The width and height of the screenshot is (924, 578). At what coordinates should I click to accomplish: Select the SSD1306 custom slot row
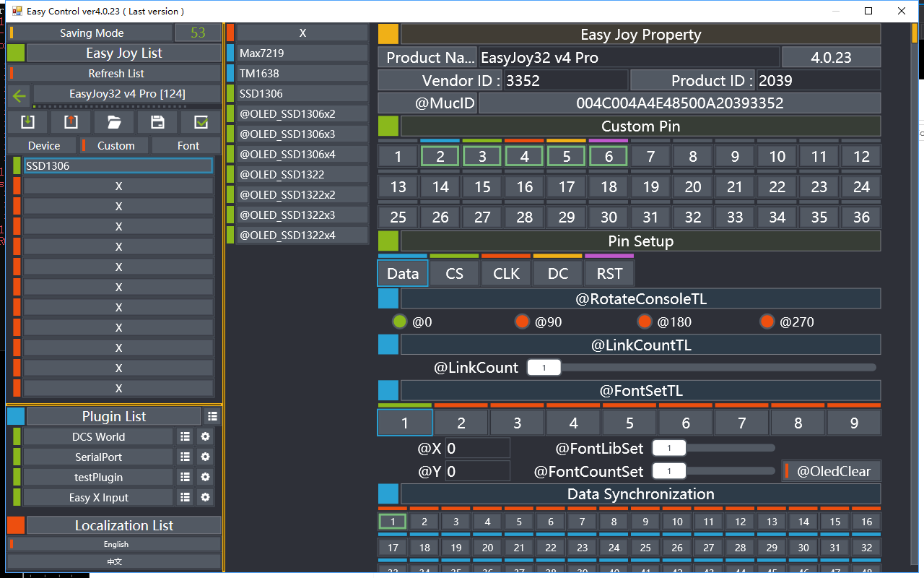coord(118,165)
